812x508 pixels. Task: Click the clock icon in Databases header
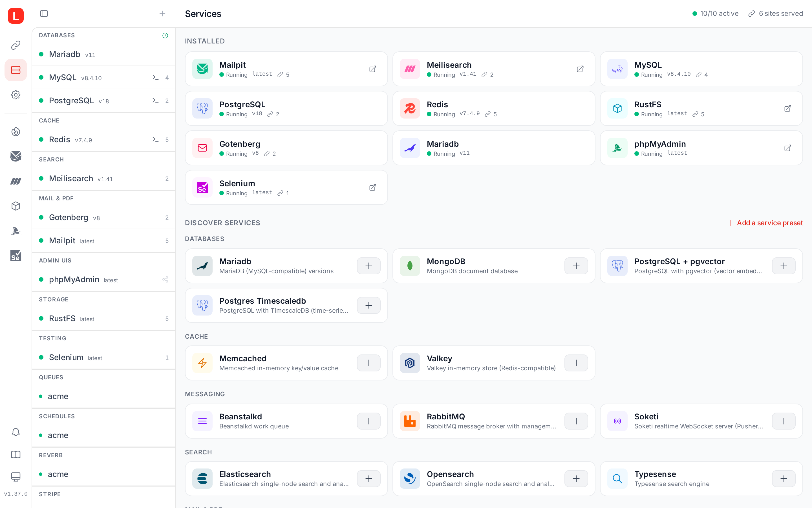[165, 36]
